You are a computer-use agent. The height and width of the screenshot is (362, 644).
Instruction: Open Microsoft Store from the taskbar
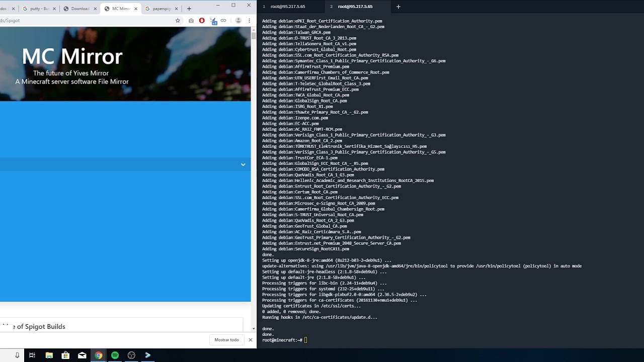[x=65, y=355]
